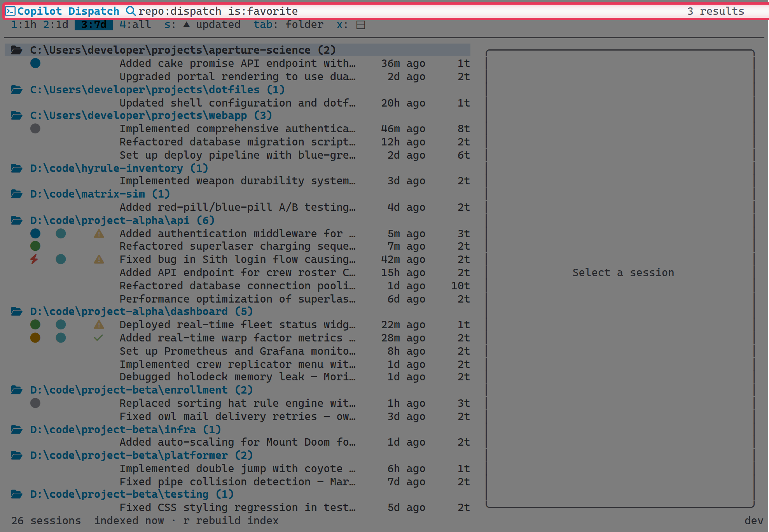Switch to the 4:all time filter

(x=135, y=24)
